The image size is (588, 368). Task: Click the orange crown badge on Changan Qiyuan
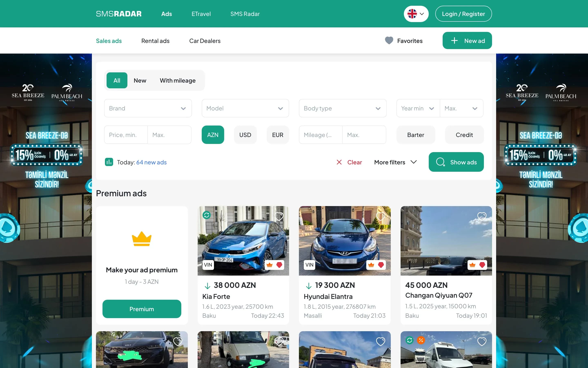472,265
